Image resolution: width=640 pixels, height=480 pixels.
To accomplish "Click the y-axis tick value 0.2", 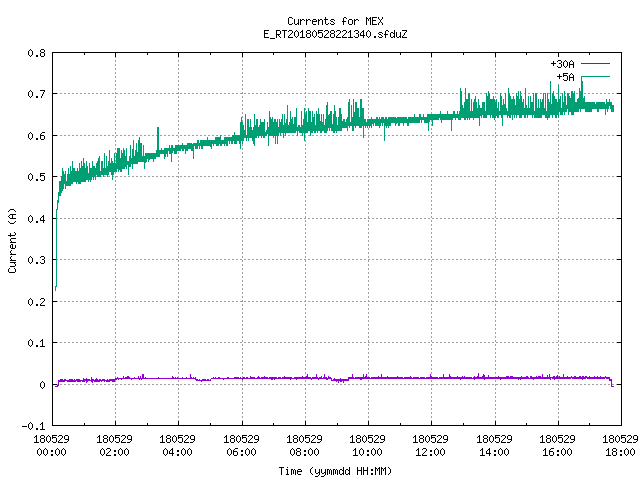I will (36, 302).
